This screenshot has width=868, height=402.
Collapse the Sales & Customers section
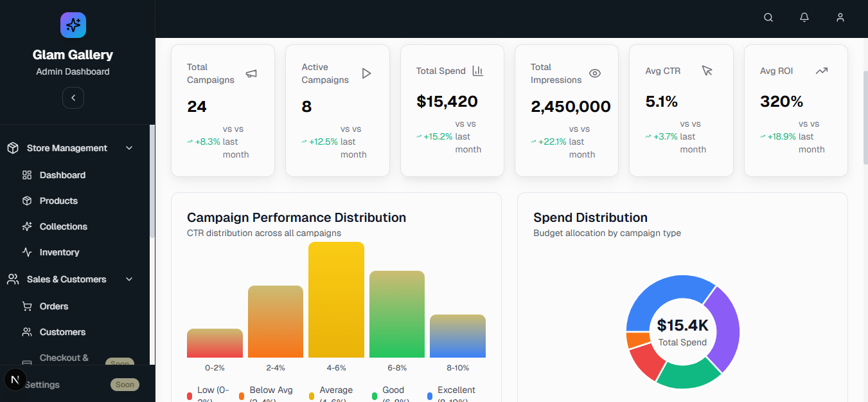point(129,279)
